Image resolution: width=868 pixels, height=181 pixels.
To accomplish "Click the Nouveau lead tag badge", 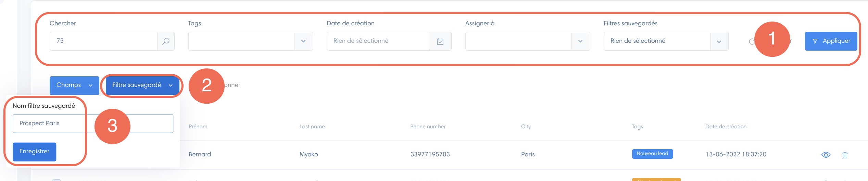I will point(652,154).
